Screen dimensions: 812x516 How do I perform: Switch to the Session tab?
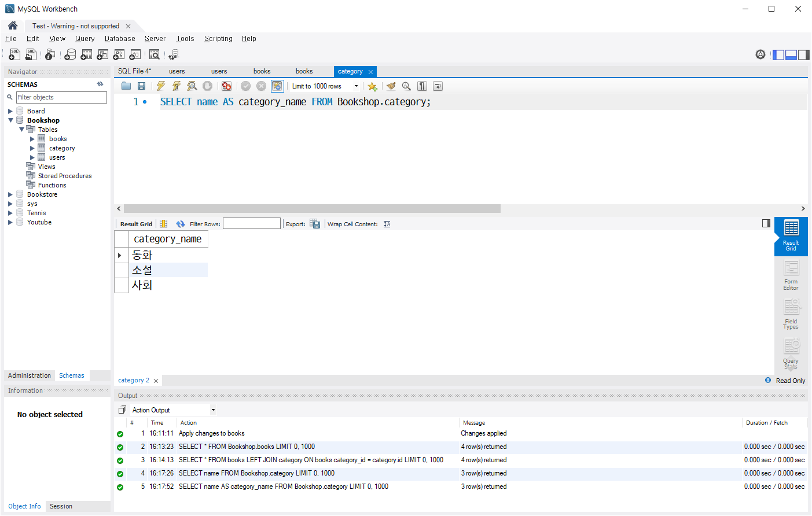(x=61, y=506)
